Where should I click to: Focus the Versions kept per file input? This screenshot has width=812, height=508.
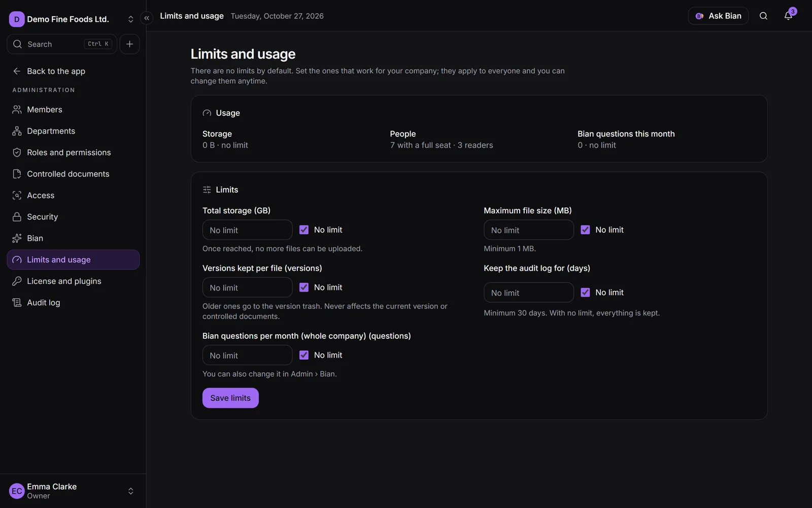(247, 288)
